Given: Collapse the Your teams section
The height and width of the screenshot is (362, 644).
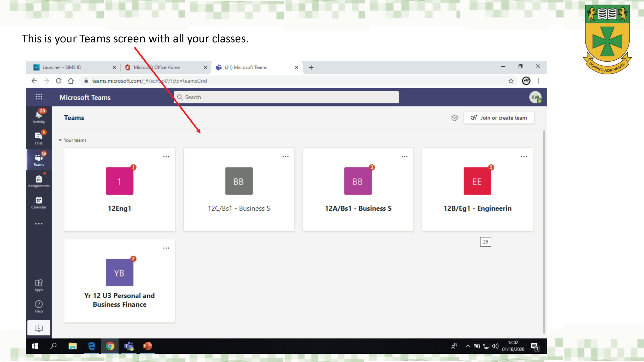Looking at the screenshot, I should 60,140.
